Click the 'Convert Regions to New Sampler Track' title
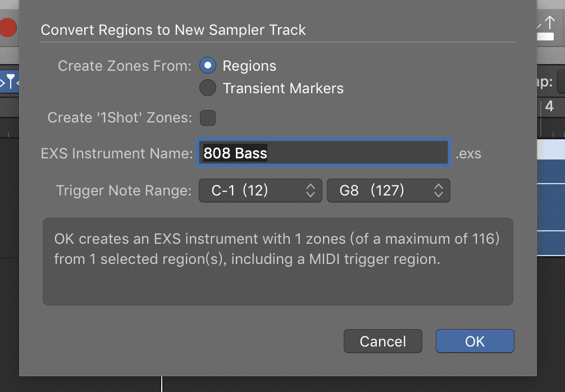 pyautogui.click(x=174, y=30)
